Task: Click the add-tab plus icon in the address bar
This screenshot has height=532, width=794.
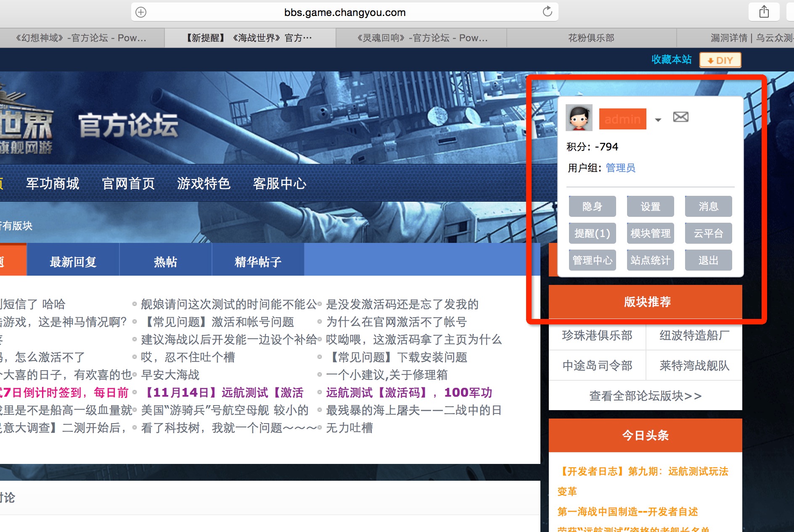Action: (141, 12)
